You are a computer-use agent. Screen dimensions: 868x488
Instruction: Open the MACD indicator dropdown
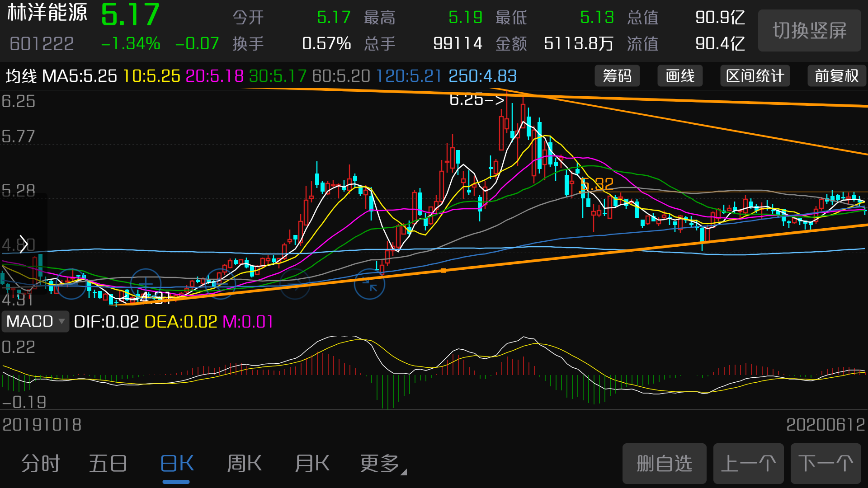click(35, 322)
